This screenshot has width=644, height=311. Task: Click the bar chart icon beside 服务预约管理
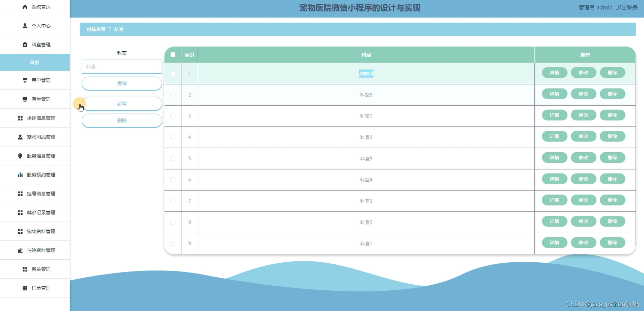pyautogui.click(x=20, y=175)
